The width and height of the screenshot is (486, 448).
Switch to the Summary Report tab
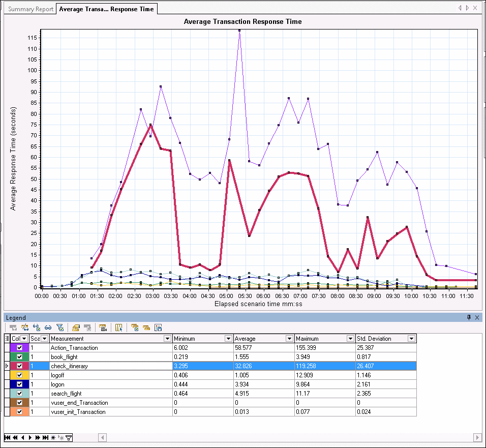[x=29, y=9]
